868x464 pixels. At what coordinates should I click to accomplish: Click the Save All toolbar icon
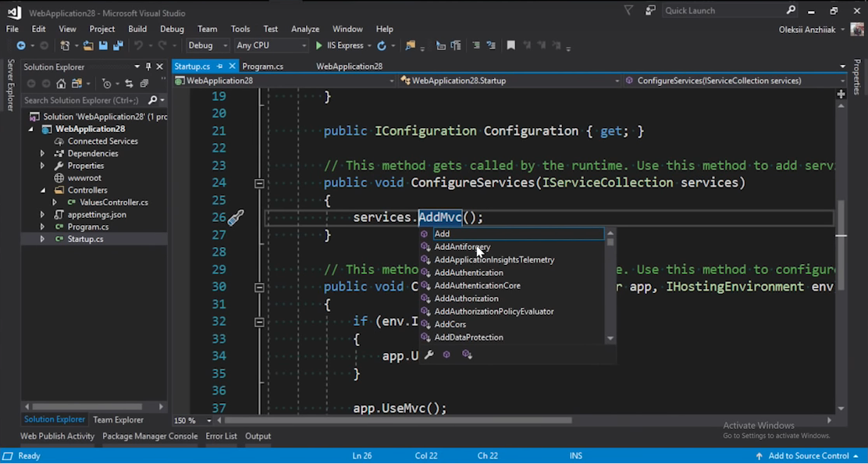coord(118,45)
